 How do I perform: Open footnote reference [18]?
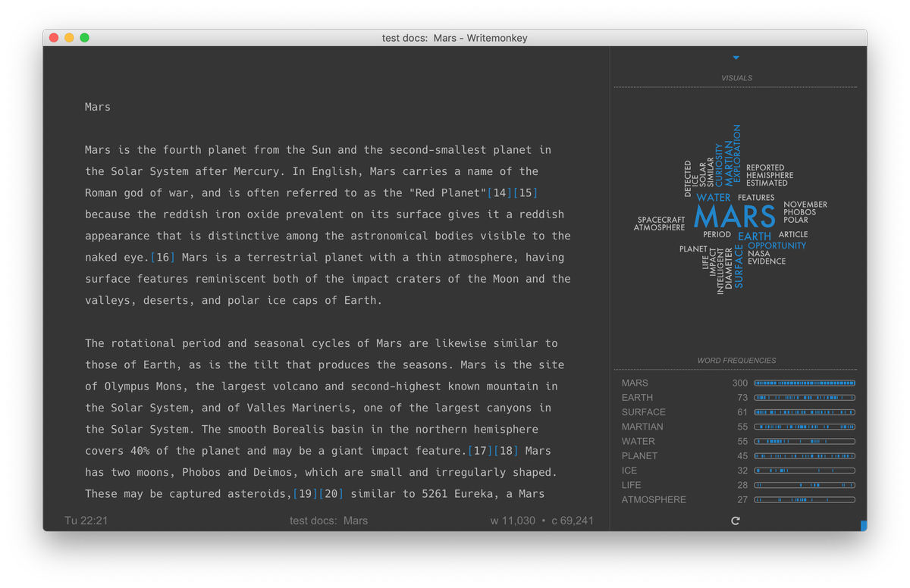[x=506, y=451]
